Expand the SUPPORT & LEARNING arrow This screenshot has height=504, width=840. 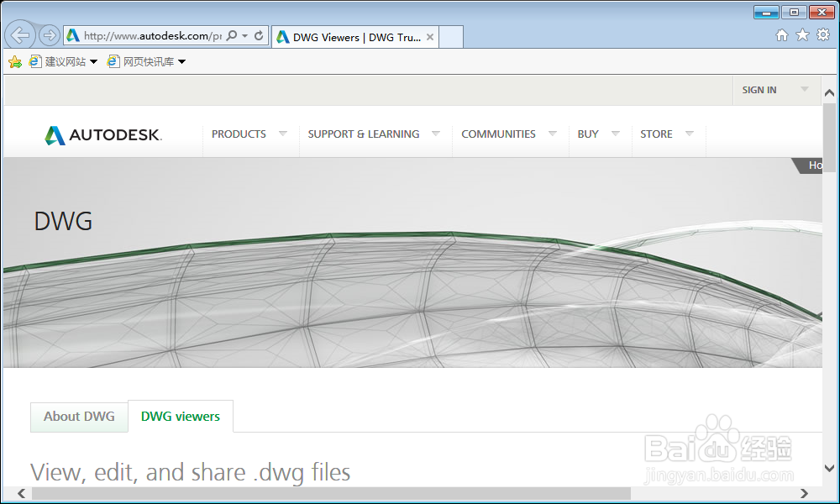(436, 134)
